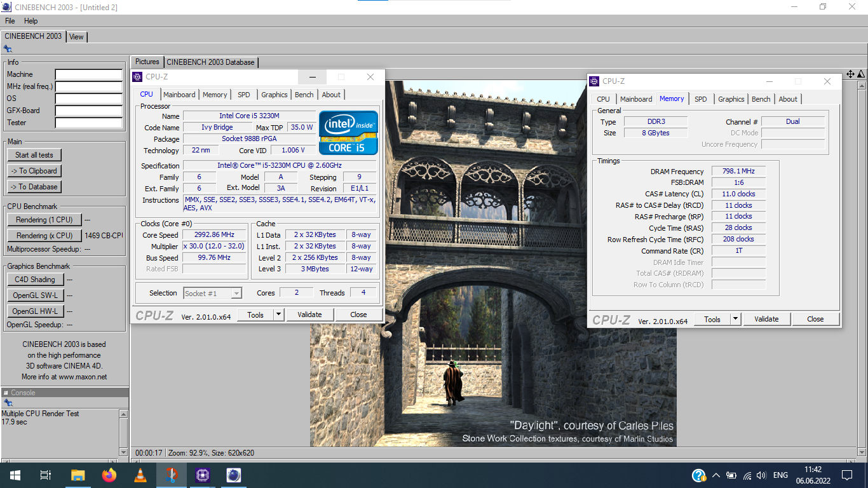Click the title icon of left CPU-Z window
Screen dimensions: 868x488
pyautogui.click(x=137, y=77)
